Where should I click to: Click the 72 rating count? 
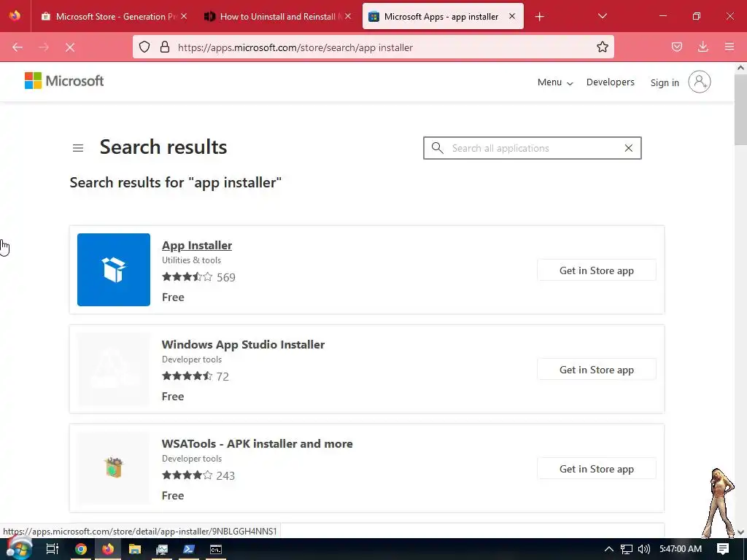222,376
